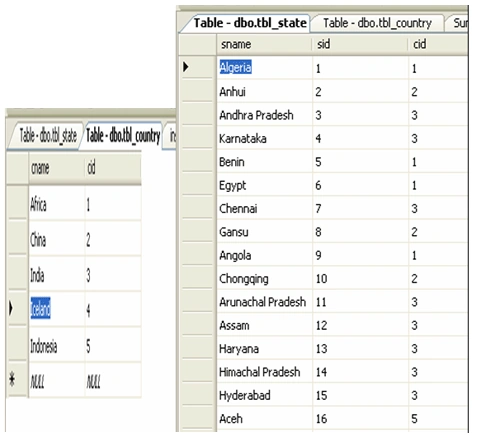The image size is (500, 441).
Task: Click the cid value 2 in Gansu row
Action: 438,232
